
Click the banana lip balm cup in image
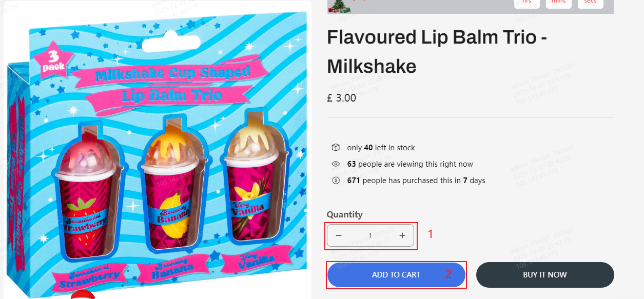tap(171, 190)
